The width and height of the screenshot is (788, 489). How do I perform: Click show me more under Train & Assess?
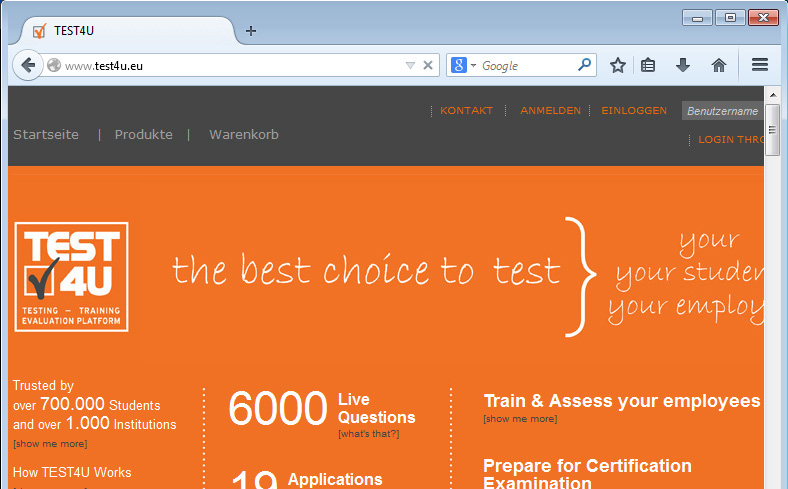(x=520, y=419)
